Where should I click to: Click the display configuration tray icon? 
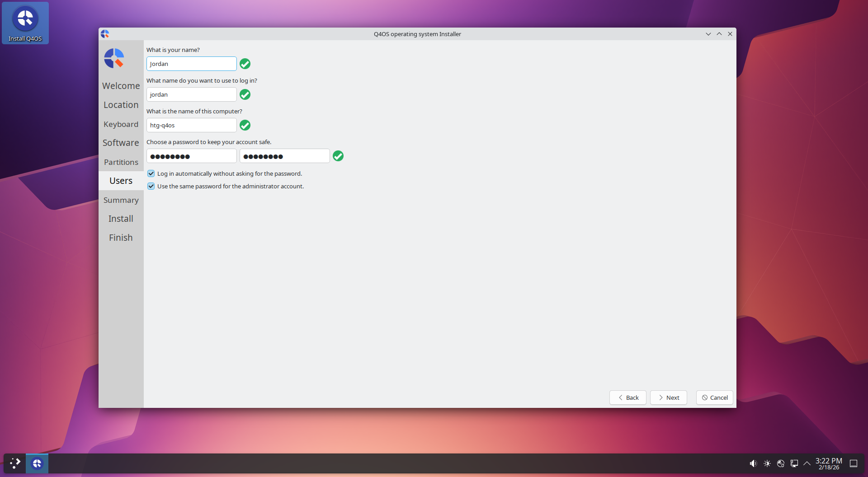point(794,463)
